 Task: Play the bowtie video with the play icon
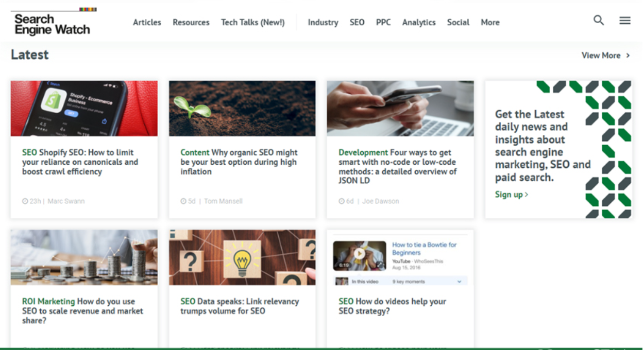[x=359, y=253]
